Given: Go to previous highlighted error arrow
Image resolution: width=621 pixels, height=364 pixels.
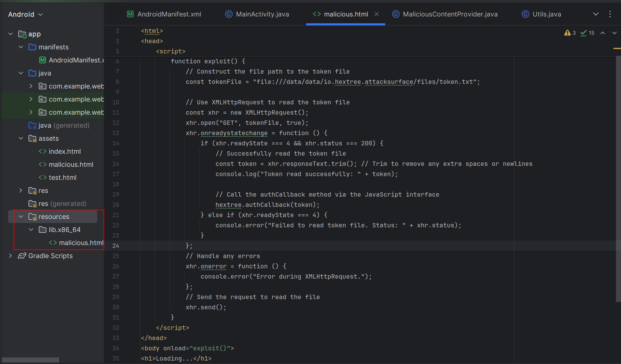Looking at the screenshot, I should tap(603, 33).
